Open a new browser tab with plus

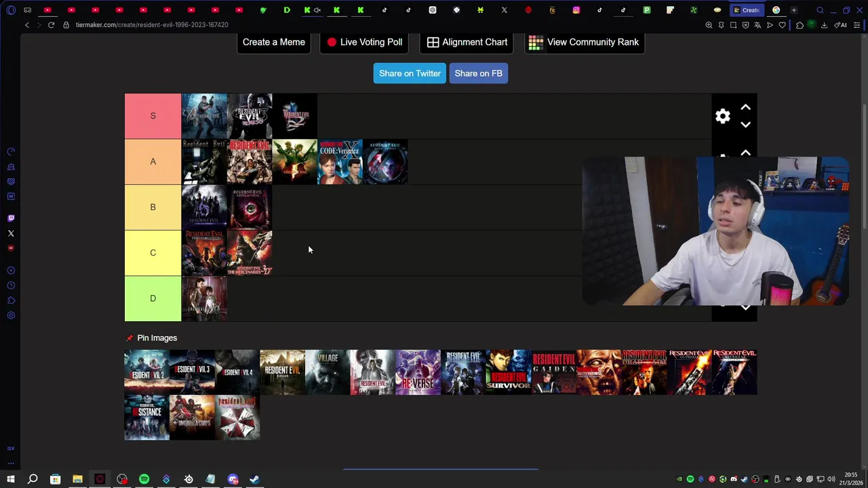tap(794, 10)
